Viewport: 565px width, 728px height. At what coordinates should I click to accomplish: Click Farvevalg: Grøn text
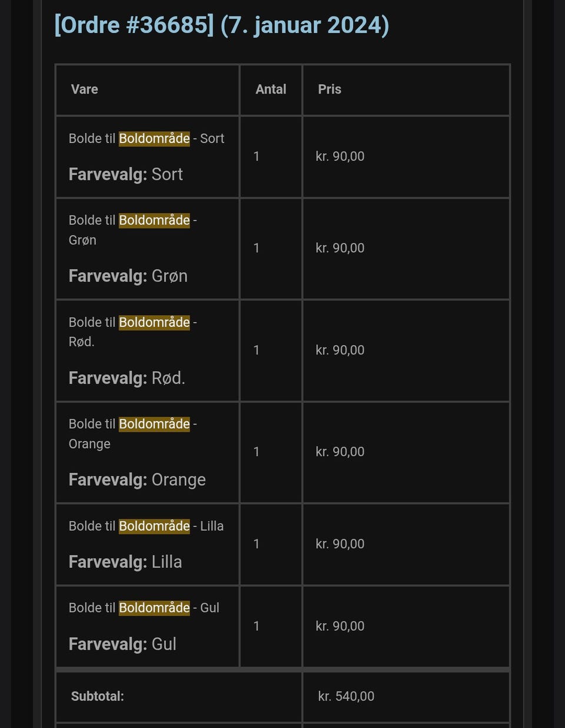click(x=128, y=276)
